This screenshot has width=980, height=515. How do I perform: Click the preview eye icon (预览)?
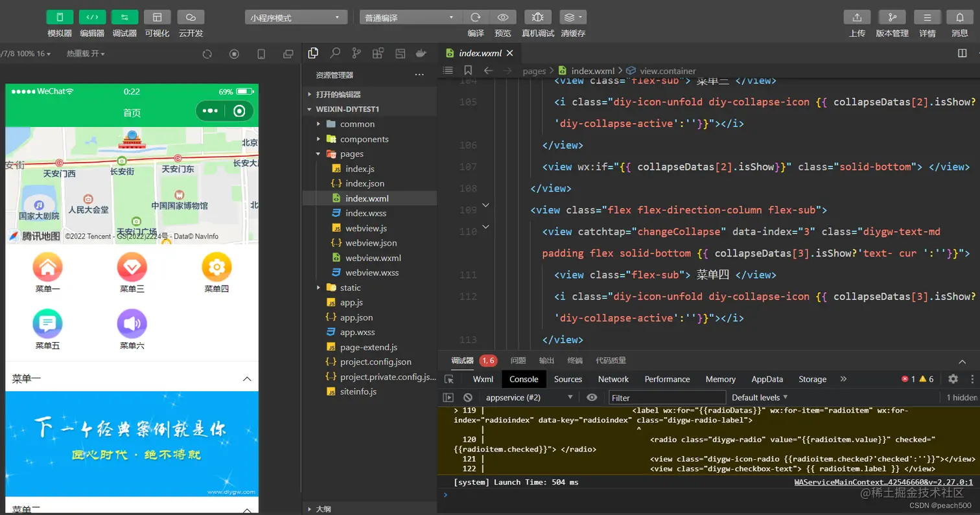(x=502, y=17)
